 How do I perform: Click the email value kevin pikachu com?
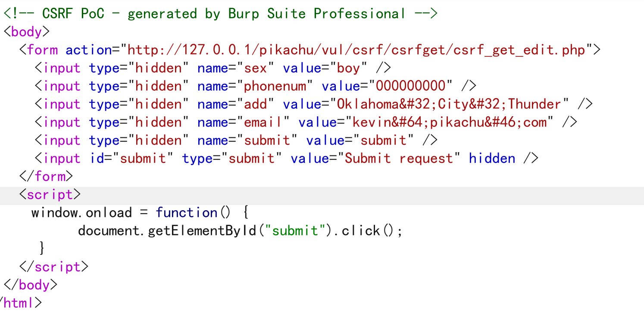[x=450, y=122]
